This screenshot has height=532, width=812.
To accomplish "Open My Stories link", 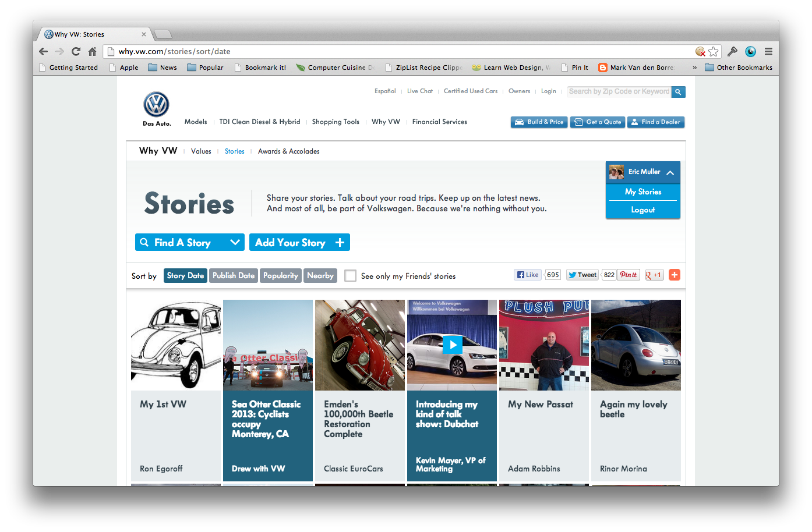I will point(643,191).
